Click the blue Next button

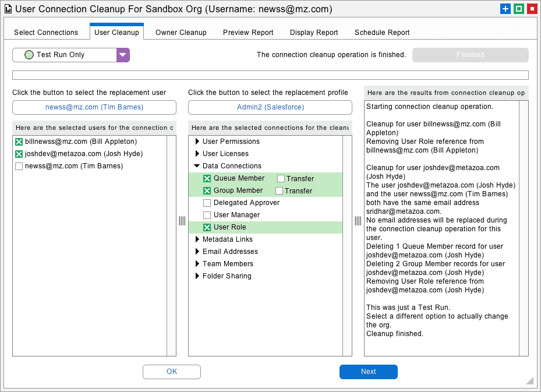point(369,372)
